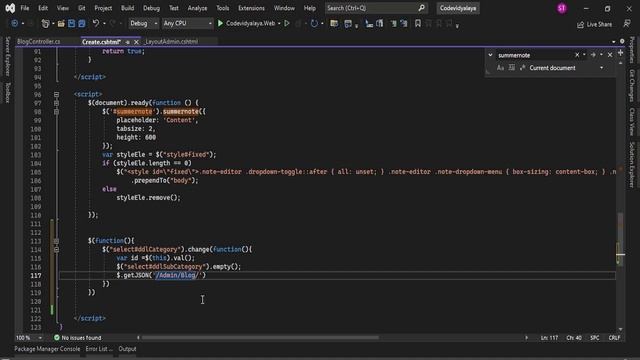Open tab settings gear icon
640x360 pixels.
click(622, 41)
